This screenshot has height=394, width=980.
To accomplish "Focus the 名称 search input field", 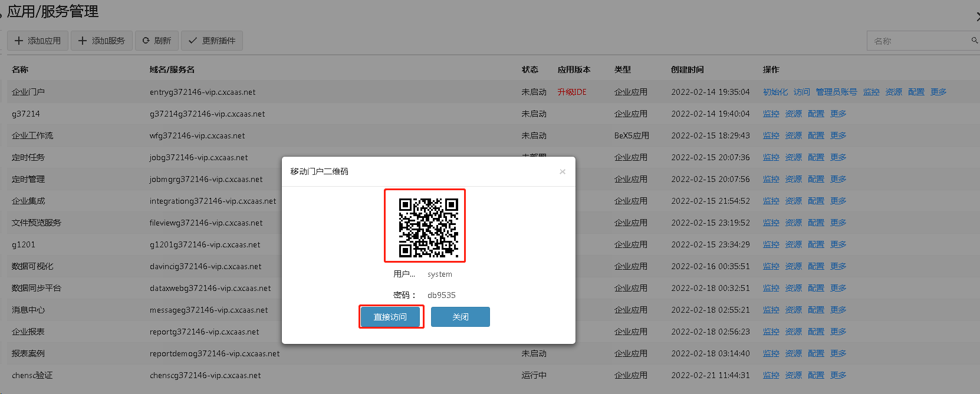I will [x=917, y=41].
